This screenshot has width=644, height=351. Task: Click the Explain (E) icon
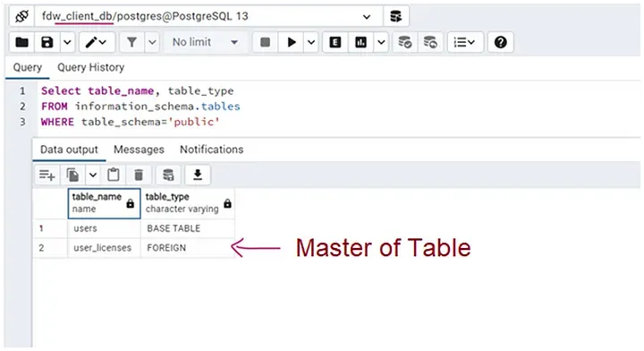pos(335,42)
